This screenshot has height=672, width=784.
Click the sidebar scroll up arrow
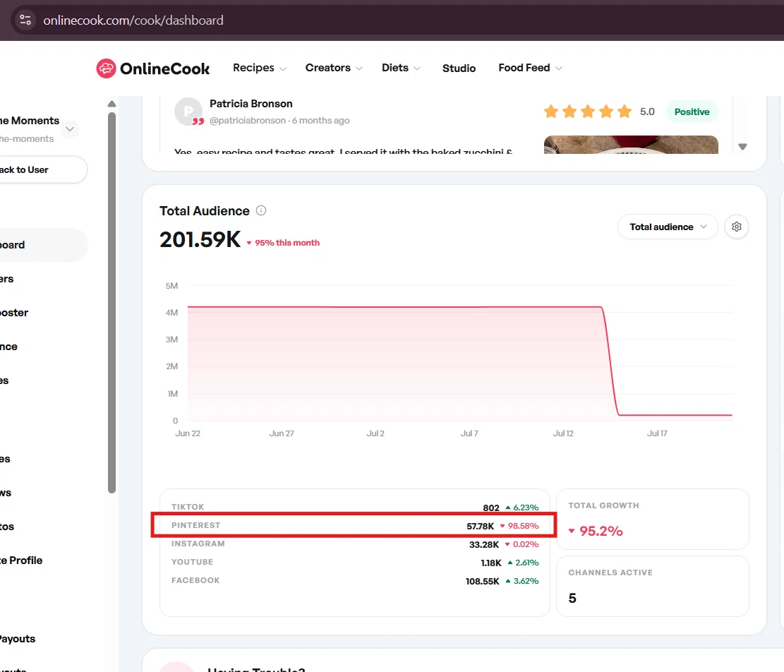pos(112,104)
